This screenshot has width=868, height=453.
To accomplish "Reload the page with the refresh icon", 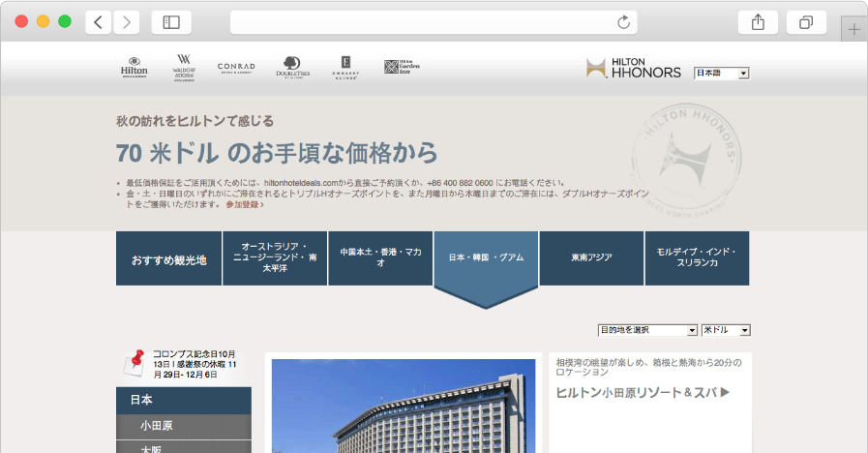I will click(624, 22).
